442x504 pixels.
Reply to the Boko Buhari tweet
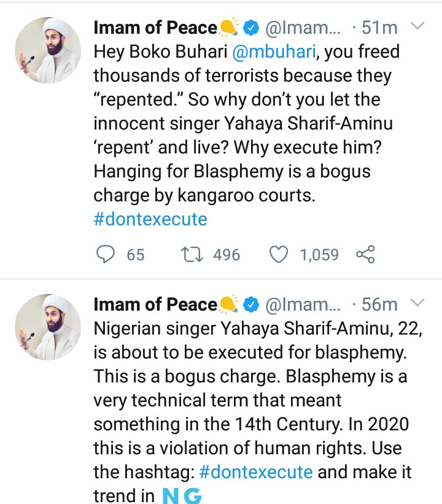107,254
